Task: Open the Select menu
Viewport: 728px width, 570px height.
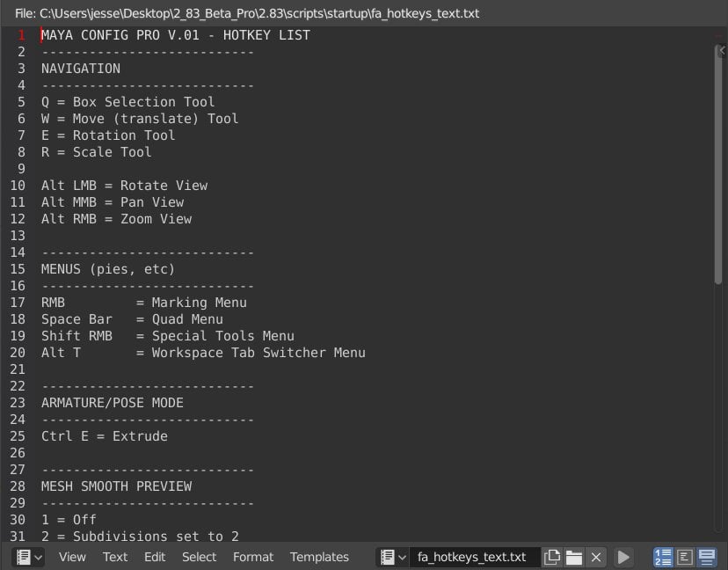Action: 199,557
